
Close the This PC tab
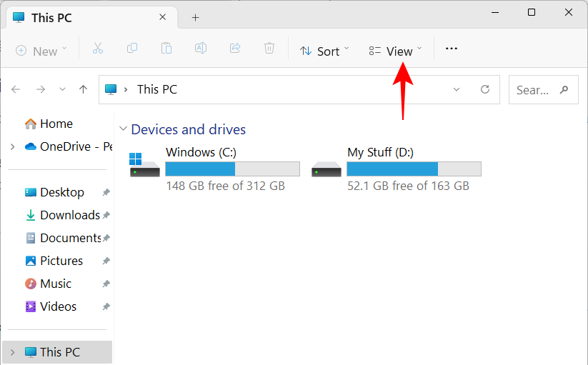click(x=162, y=17)
